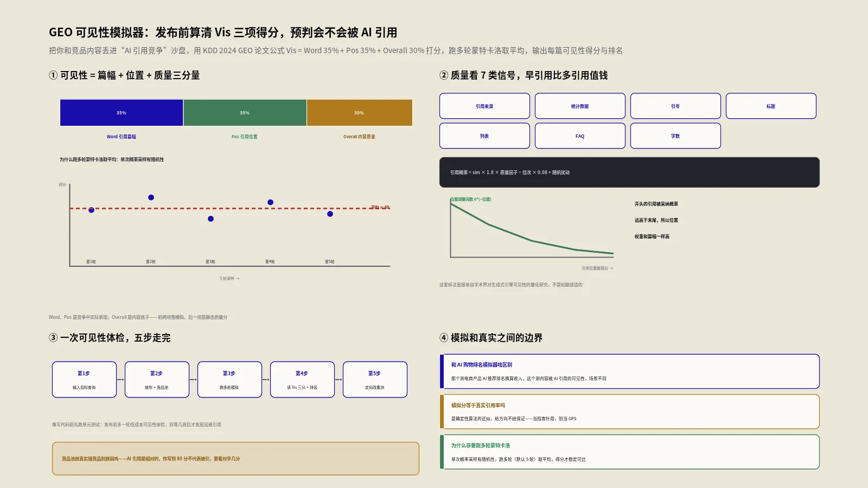Click the '权重和篇幅一样高' text line
868x488 pixels.
(x=652, y=236)
